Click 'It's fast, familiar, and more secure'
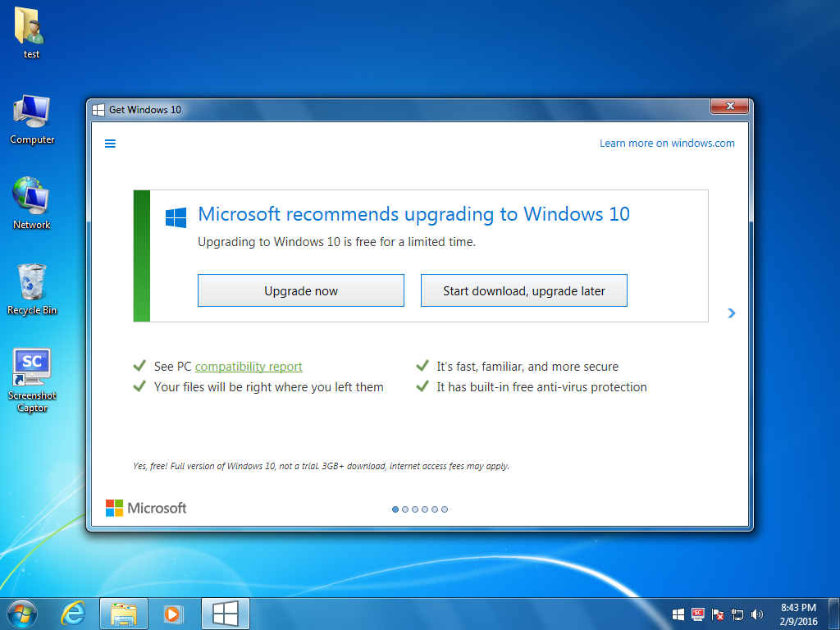Image resolution: width=840 pixels, height=630 pixels. [527, 367]
